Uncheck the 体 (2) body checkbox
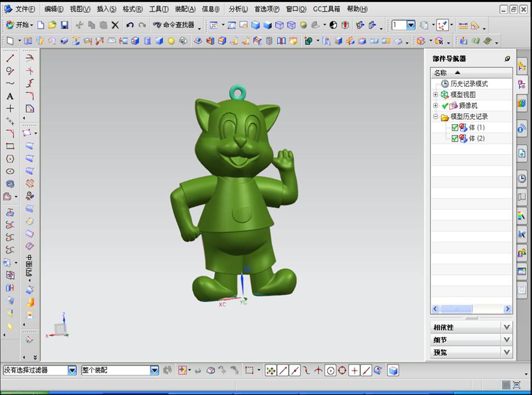This screenshot has height=395, width=532. (455, 139)
